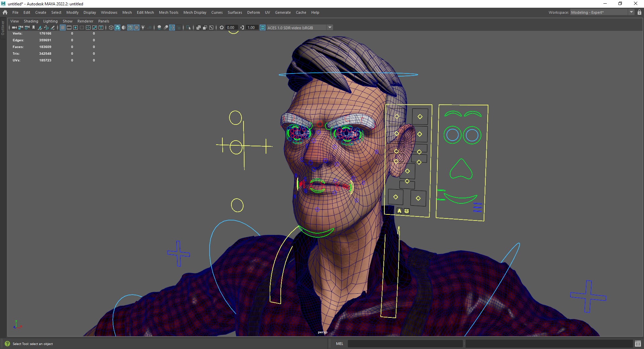Click the Exposure reset icon
644x349 pixels.
(x=222, y=28)
